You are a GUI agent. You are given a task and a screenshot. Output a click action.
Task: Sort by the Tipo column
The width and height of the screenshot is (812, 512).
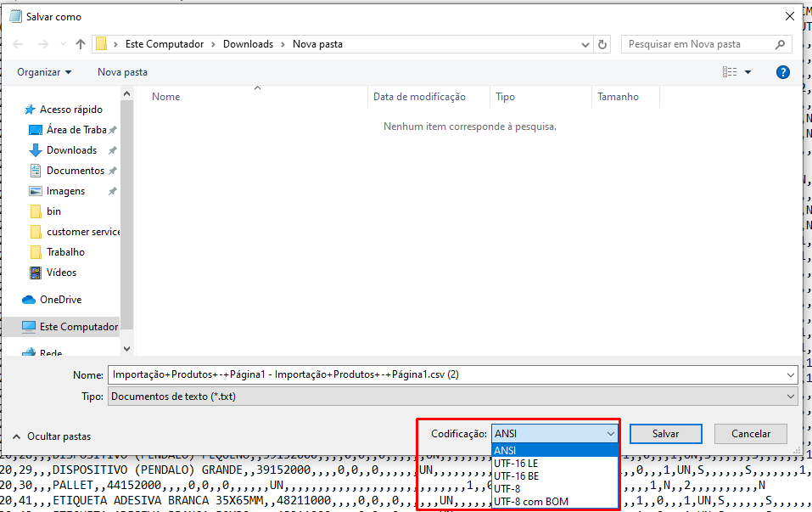505,97
